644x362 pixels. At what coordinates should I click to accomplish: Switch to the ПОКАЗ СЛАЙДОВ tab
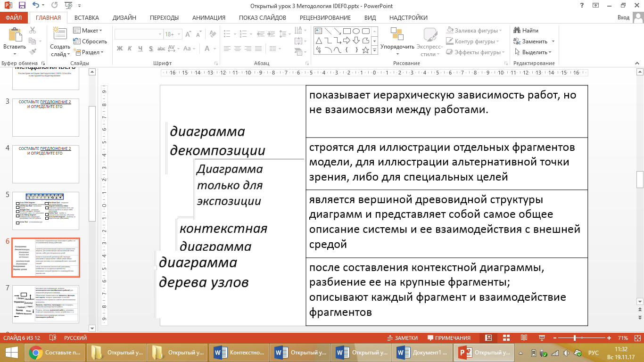pos(263,18)
